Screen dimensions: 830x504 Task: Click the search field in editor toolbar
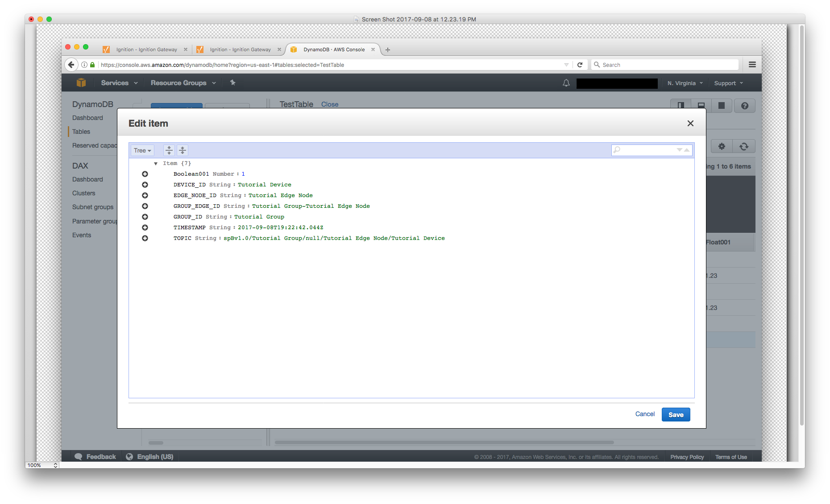coord(647,150)
